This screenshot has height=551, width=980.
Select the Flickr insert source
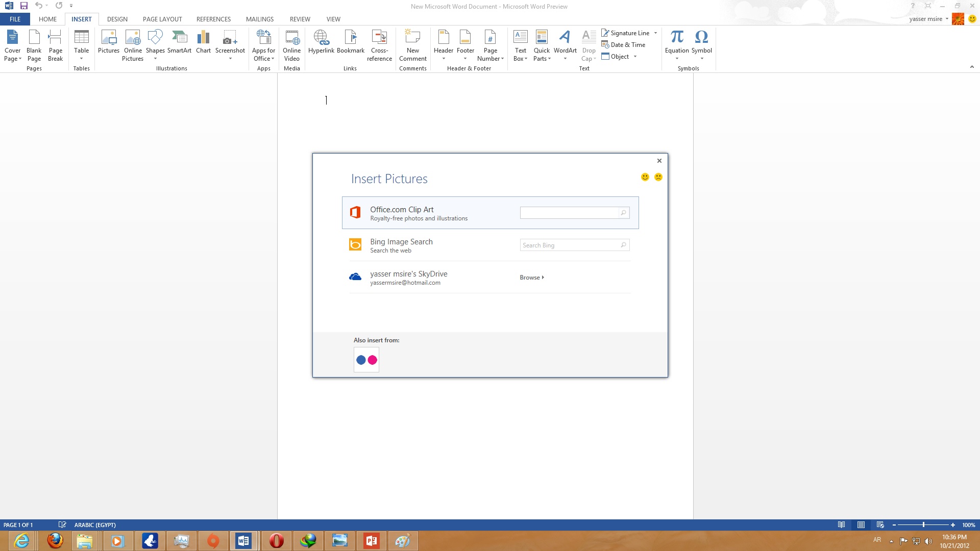[366, 360]
